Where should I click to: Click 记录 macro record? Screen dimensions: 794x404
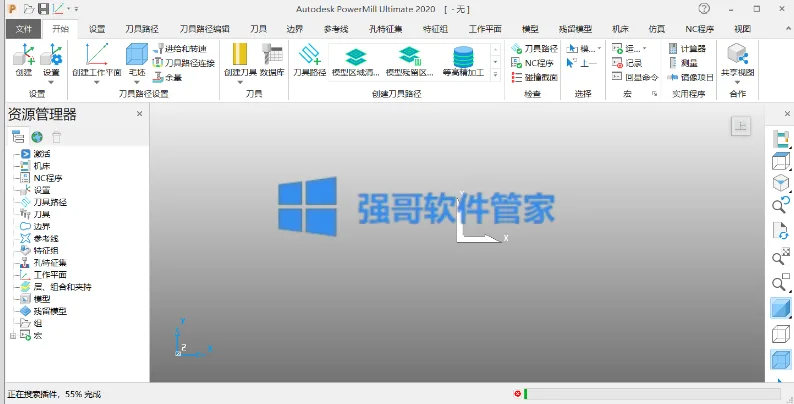[627, 63]
